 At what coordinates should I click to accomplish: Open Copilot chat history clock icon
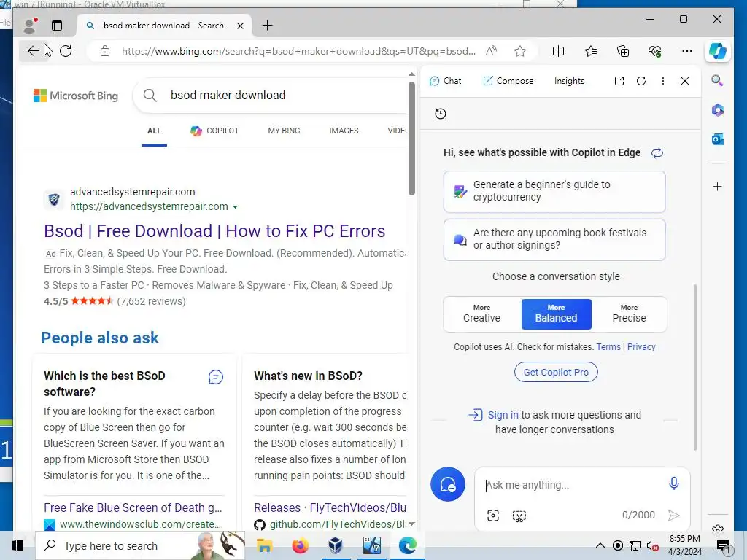(441, 113)
